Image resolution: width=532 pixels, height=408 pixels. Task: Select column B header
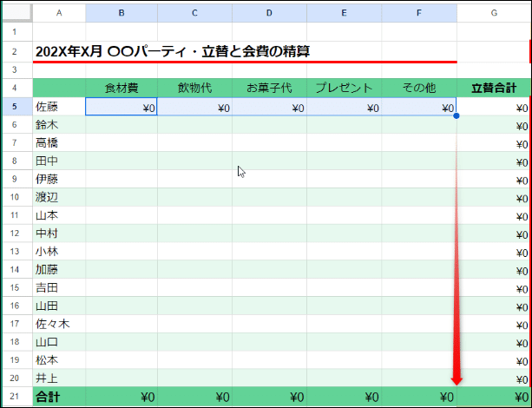122,13
